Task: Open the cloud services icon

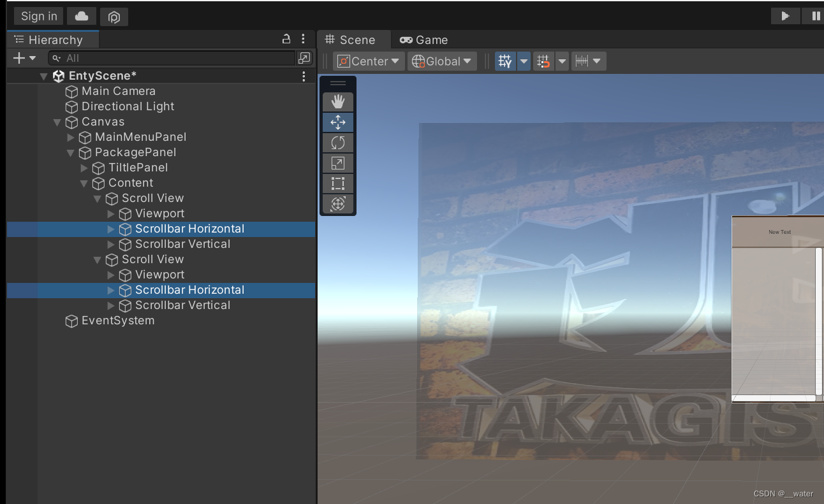Action: (x=82, y=17)
